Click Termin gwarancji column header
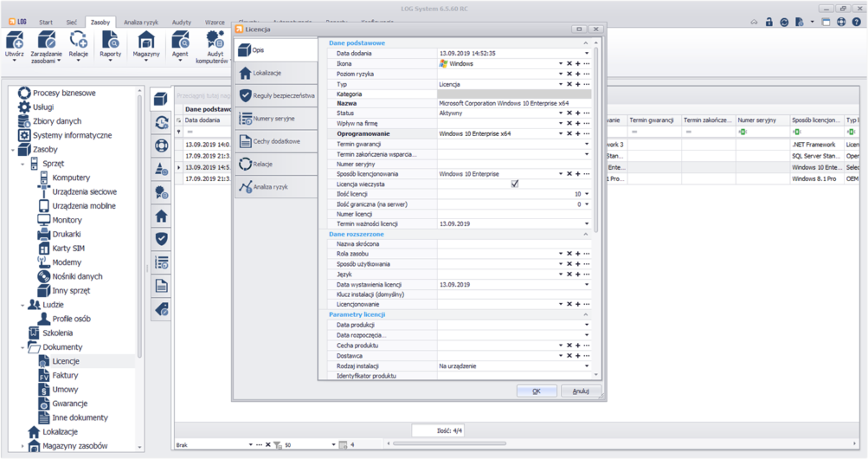 (x=653, y=120)
